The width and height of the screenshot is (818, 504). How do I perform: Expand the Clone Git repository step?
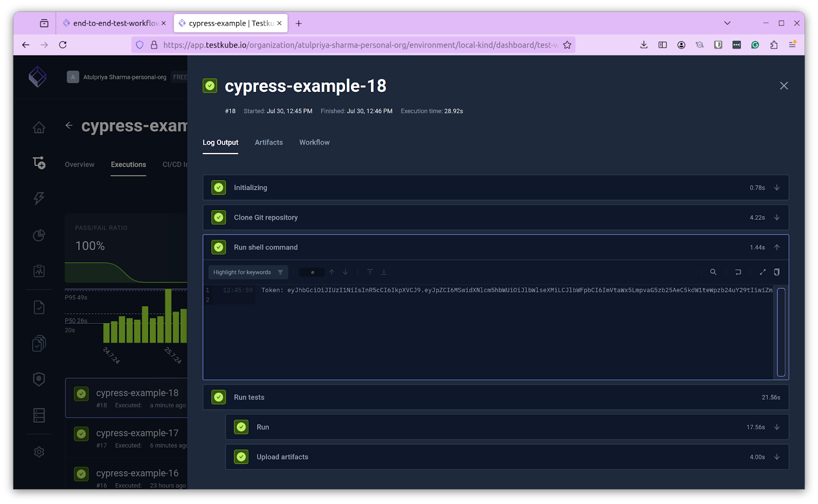[777, 217]
